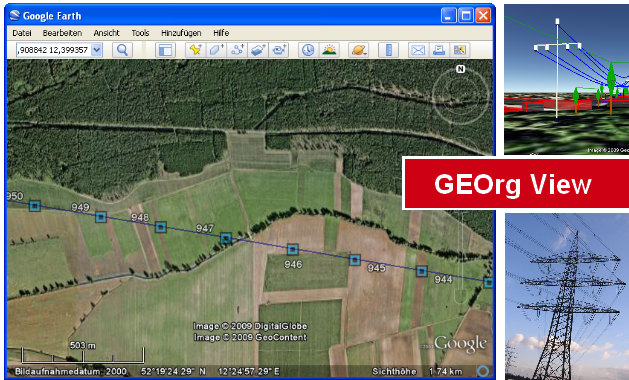Expand the coordinate search box dropdown arrow
The width and height of the screenshot is (629, 380).
click(96, 50)
